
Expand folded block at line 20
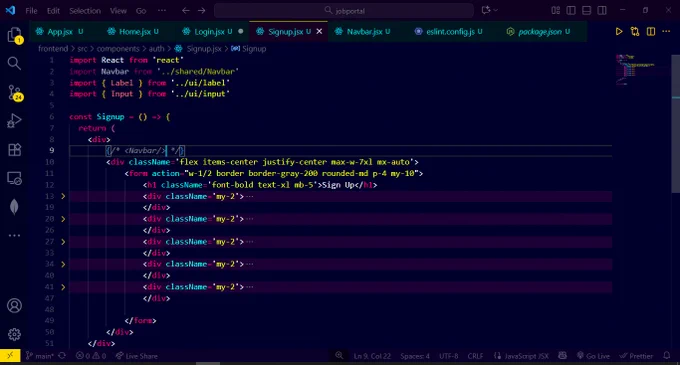coord(63,219)
